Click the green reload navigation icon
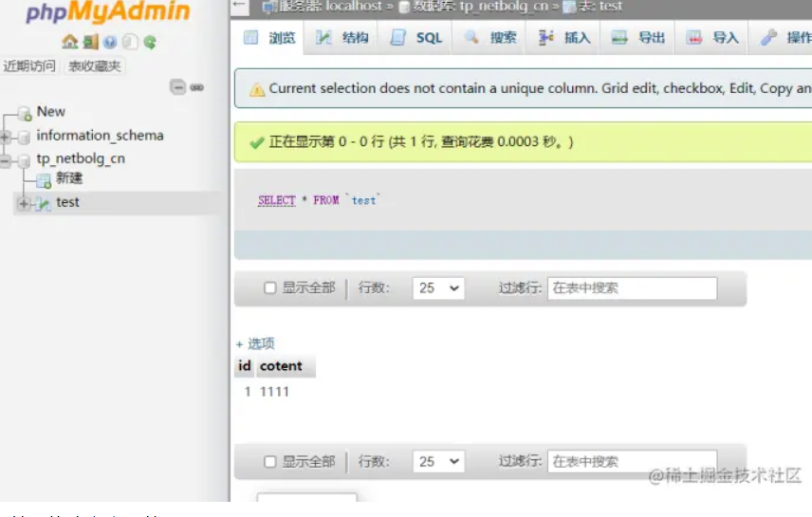The image size is (812, 517). [x=150, y=43]
